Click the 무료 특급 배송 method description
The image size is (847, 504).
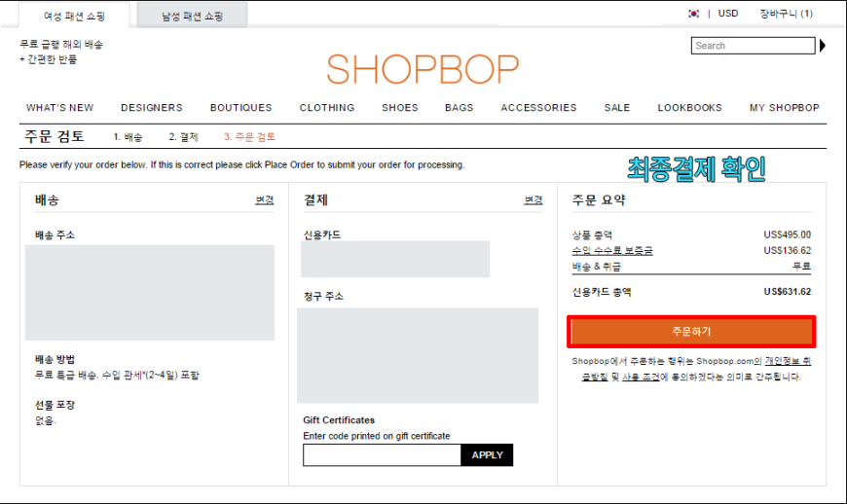pos(117,375)
